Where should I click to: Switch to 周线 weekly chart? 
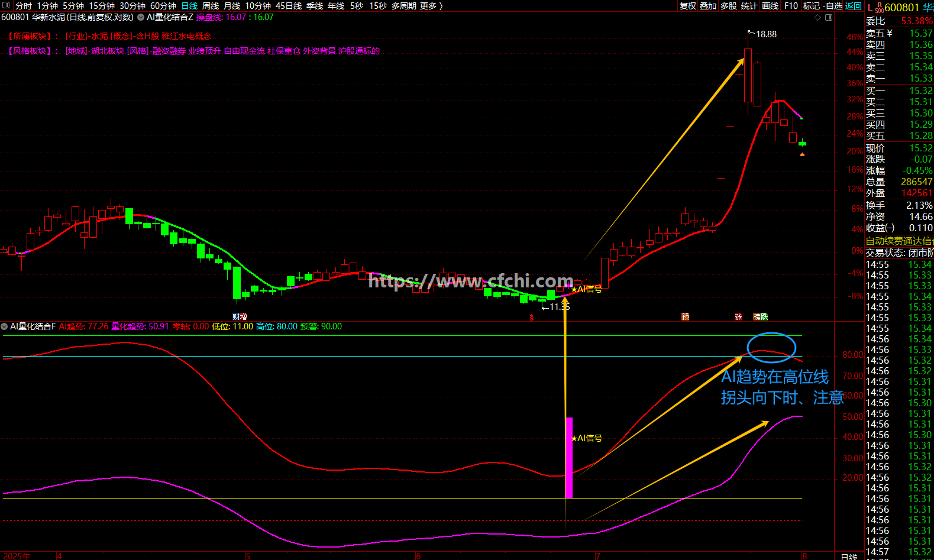(x=211, y=6)
